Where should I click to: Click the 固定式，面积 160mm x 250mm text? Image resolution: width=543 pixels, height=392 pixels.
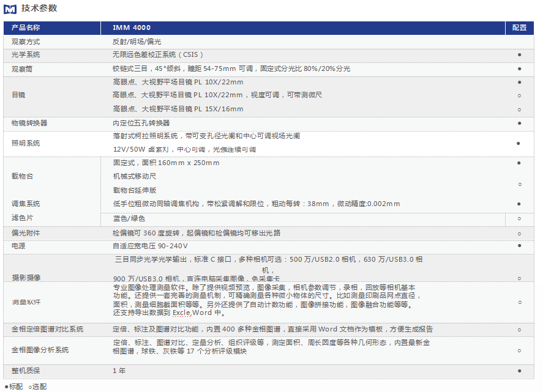tap(167, 163)
